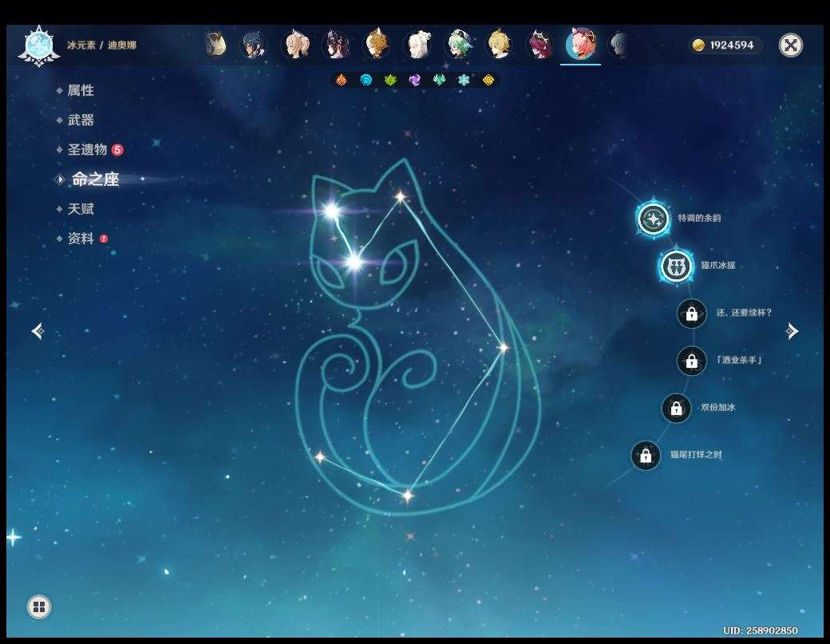Switch to the dark-blue-haired male character avatar

[254, 45]
